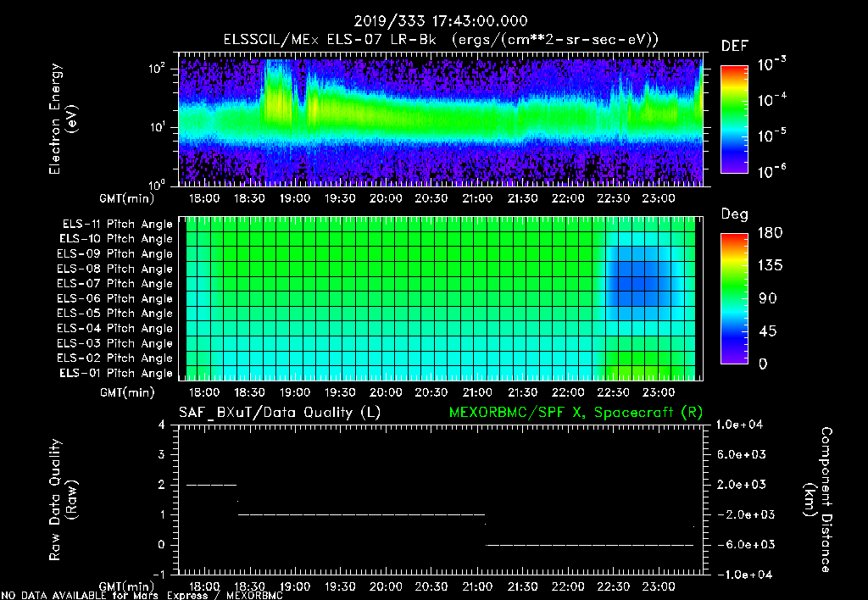Click the Deg colorbar label
Screen dimensions: 868x600
tap(735, 214)
